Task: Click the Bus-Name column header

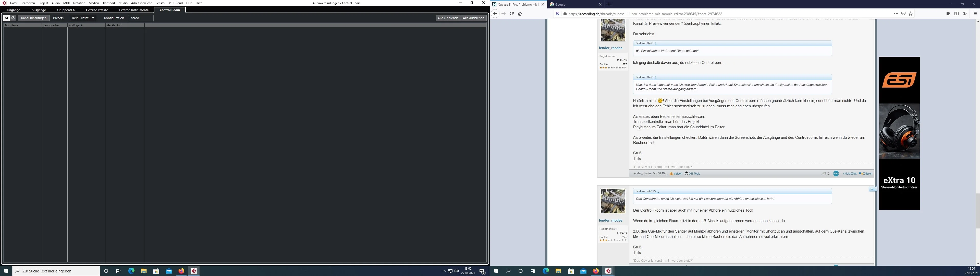Action: tap(22, 25)
